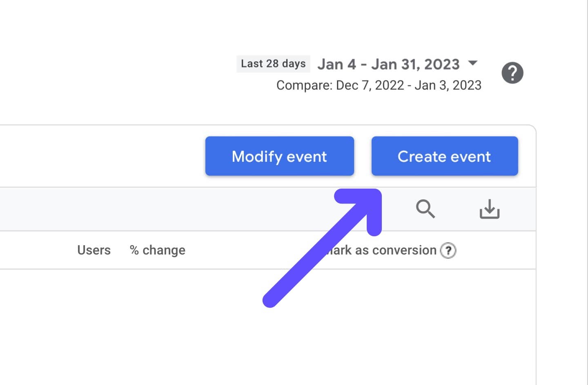Click the Modify event button

pos(279,156)
